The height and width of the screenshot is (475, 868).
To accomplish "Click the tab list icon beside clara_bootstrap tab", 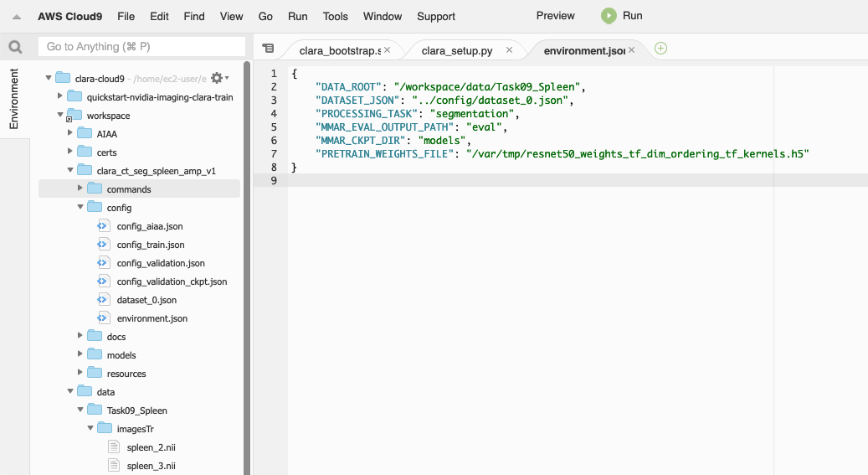I will point(268,49).
